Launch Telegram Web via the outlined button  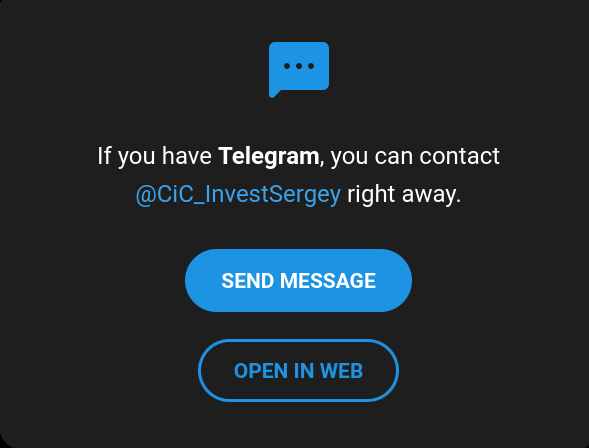[299, 371]
